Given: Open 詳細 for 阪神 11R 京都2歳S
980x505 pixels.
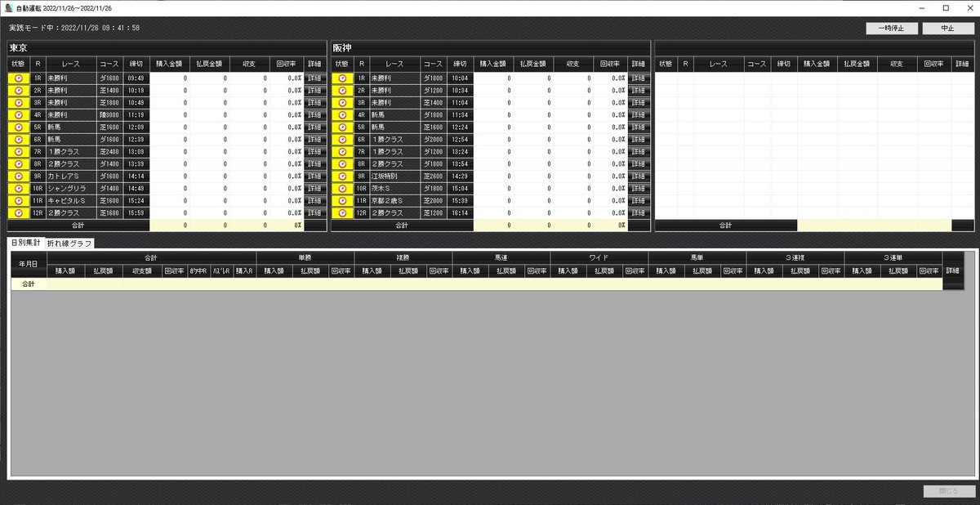Looking at the screenshot, I should (638, 201).
